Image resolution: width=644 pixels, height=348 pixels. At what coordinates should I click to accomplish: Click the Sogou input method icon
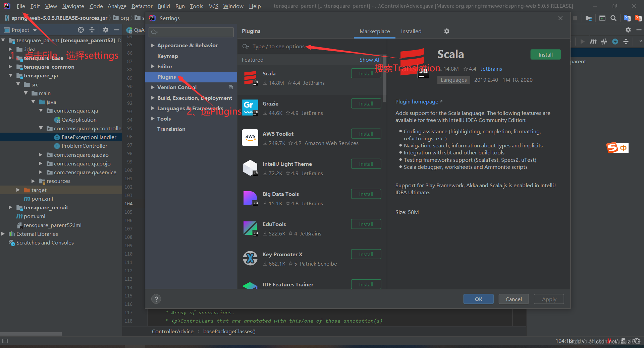coord(617,148)
